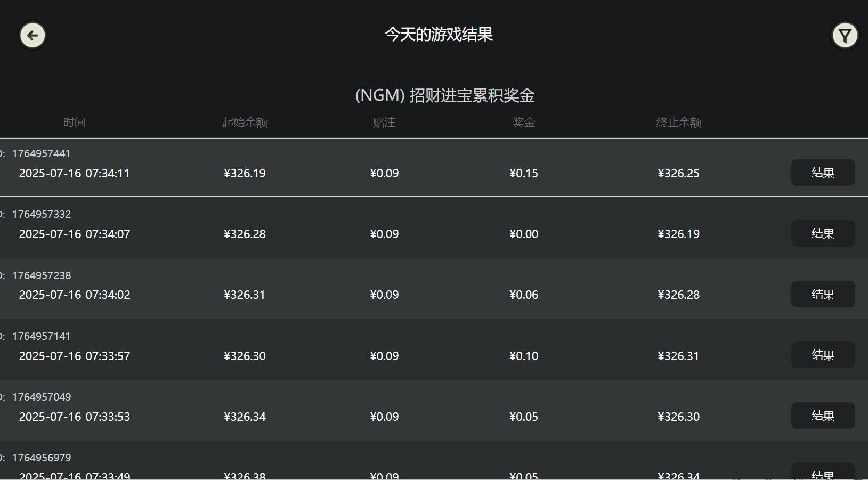View 结果 for round ID 1764957238
This screenshot has width=868, height=480.
(823, 294)
